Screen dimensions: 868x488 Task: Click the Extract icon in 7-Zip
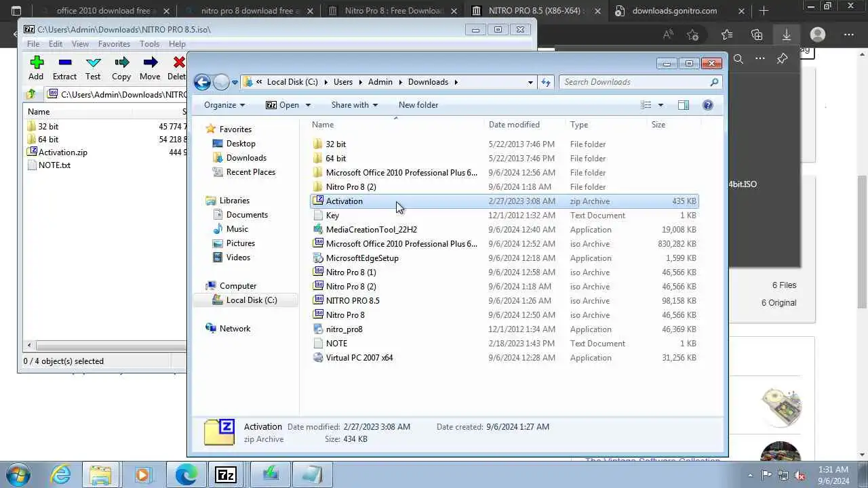click(x=64, y=63)
